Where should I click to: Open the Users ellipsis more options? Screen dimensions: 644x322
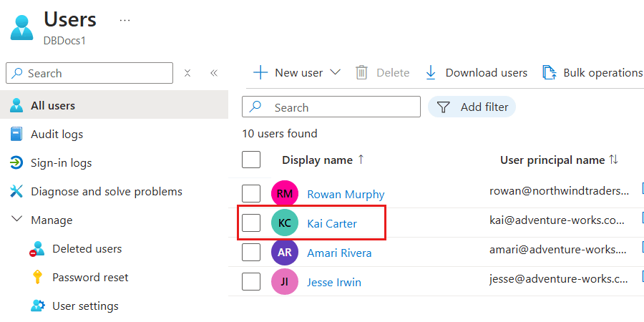(125, 20)
